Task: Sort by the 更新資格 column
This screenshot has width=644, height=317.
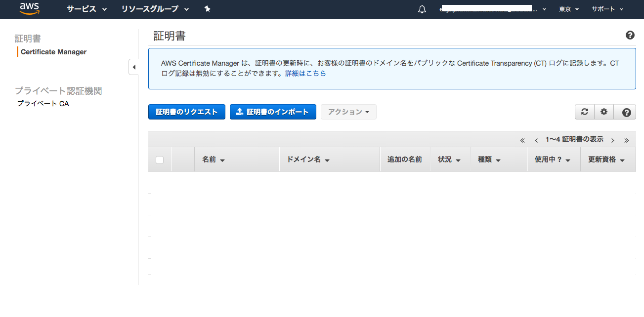Action: point(606,159)
